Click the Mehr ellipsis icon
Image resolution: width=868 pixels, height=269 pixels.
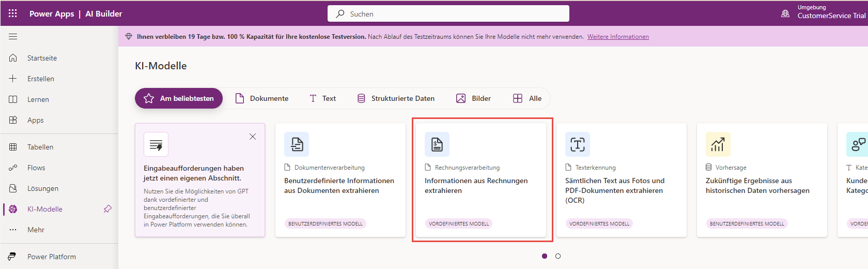click(x=13, y=230)
